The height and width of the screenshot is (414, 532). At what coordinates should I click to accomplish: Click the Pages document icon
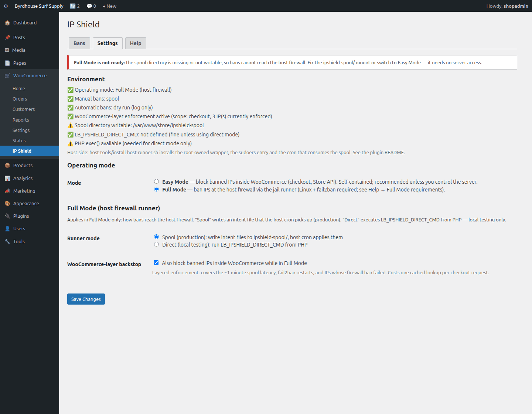7,63
